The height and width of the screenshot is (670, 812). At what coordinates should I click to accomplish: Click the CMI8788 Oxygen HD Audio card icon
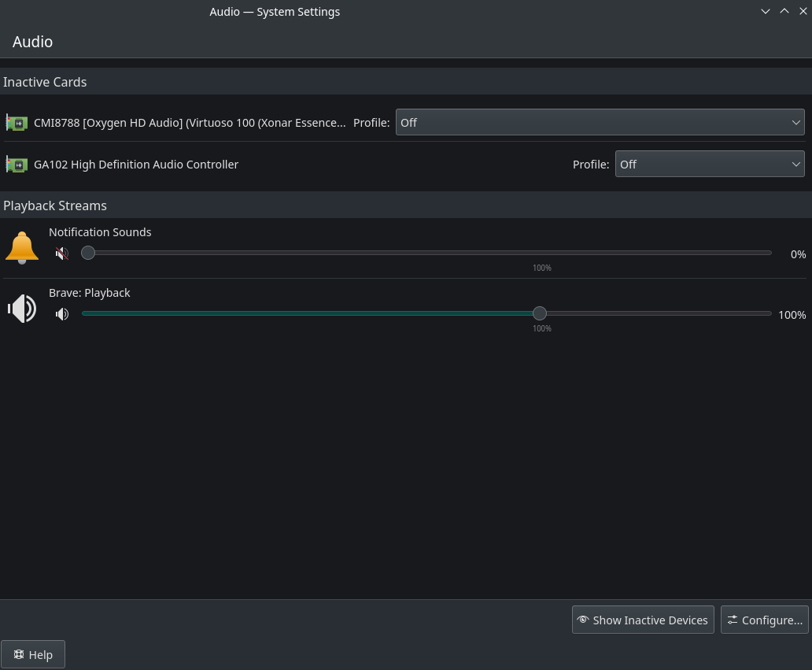click(17, 123)
